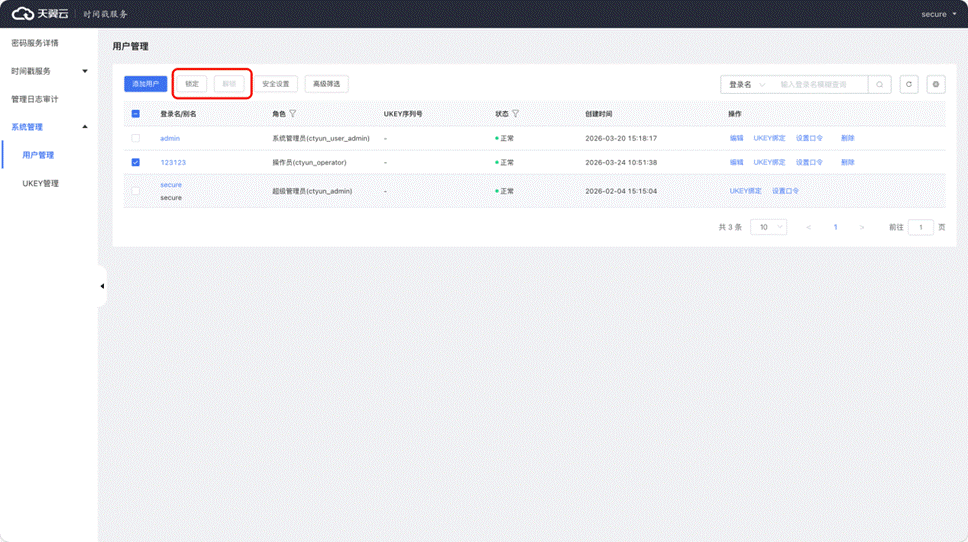968x542 pixels.
Task: Click the search magnifier icon
Action: [880, 85]
